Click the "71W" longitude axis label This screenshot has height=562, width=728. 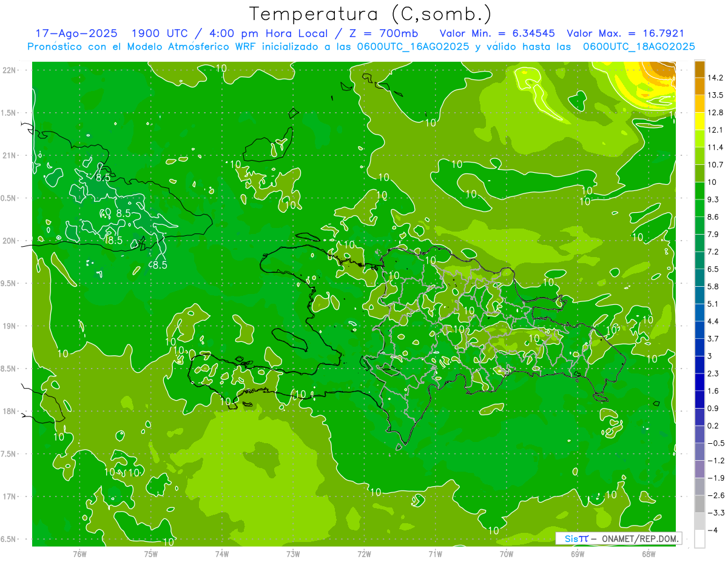point(435,553)
